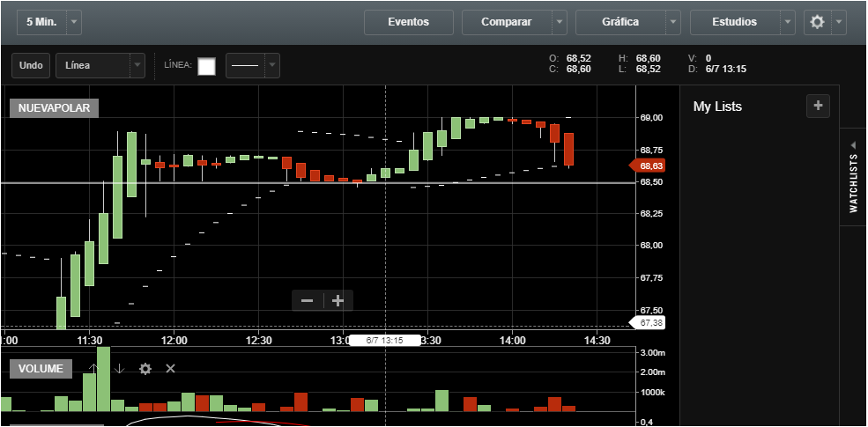Click the open price value 68,52

coord(578,58)
